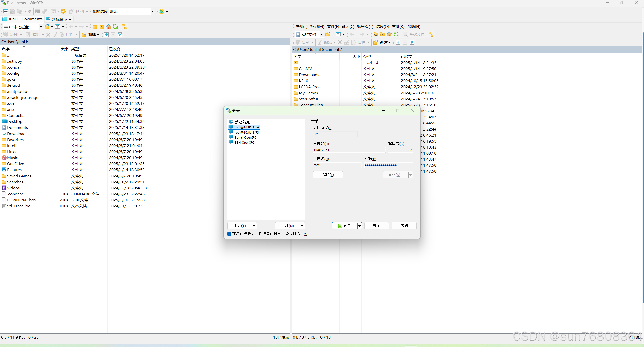644x347 pixels.
Task: Click left panel select files plus icon
Action: click(x=106, y=35)
